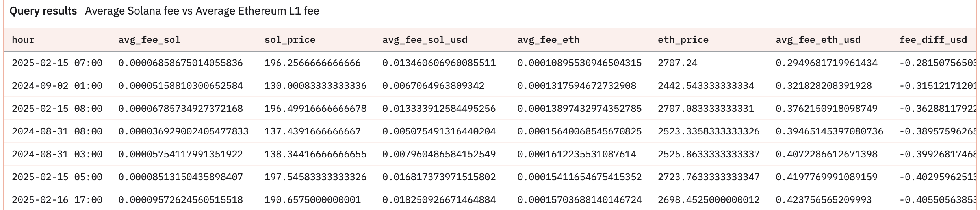
Task: Select the 2025-02-15 07:00 hour cell
Action: coord(57,63)
